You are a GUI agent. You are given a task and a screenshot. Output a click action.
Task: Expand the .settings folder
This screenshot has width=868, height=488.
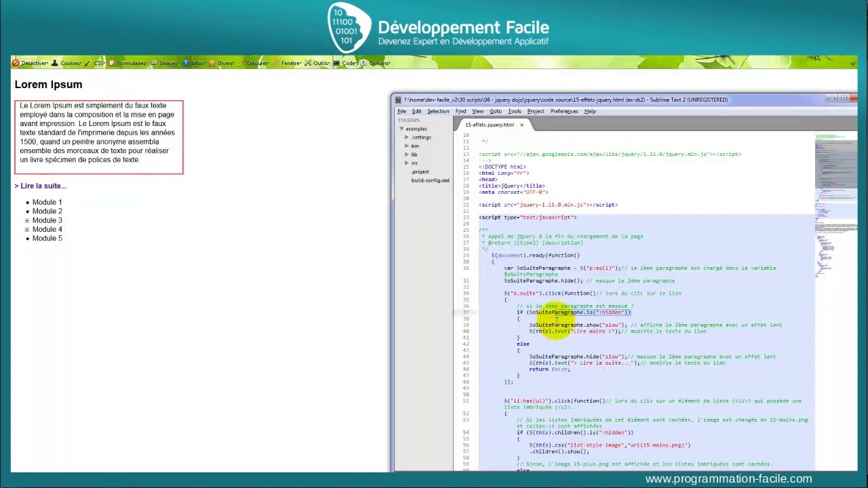[x=407, y=138]
